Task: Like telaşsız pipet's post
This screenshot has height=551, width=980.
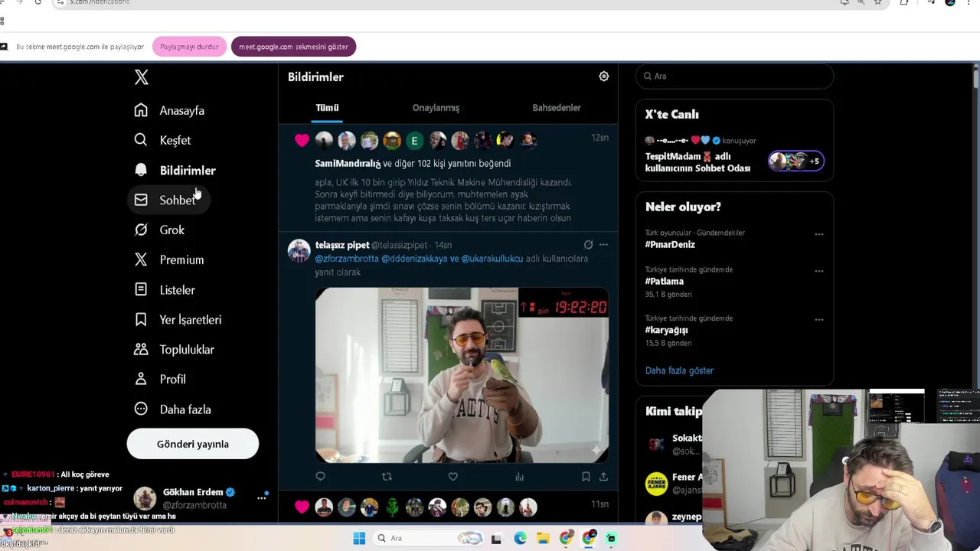Action: pos(453,477)
